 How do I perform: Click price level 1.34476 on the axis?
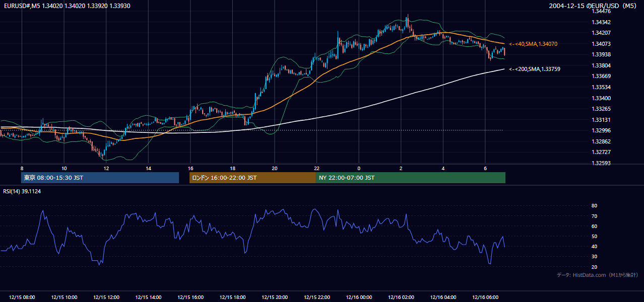pyautogui.click(x=601, y=11)
